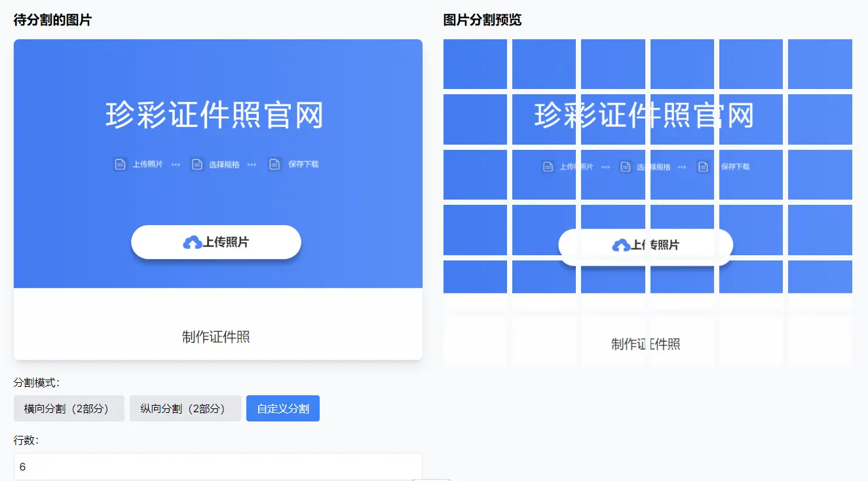The height and width of the screenshot is (481, 868).
Task: Click the top-left tile in split preview
Action: coord(475,63)
